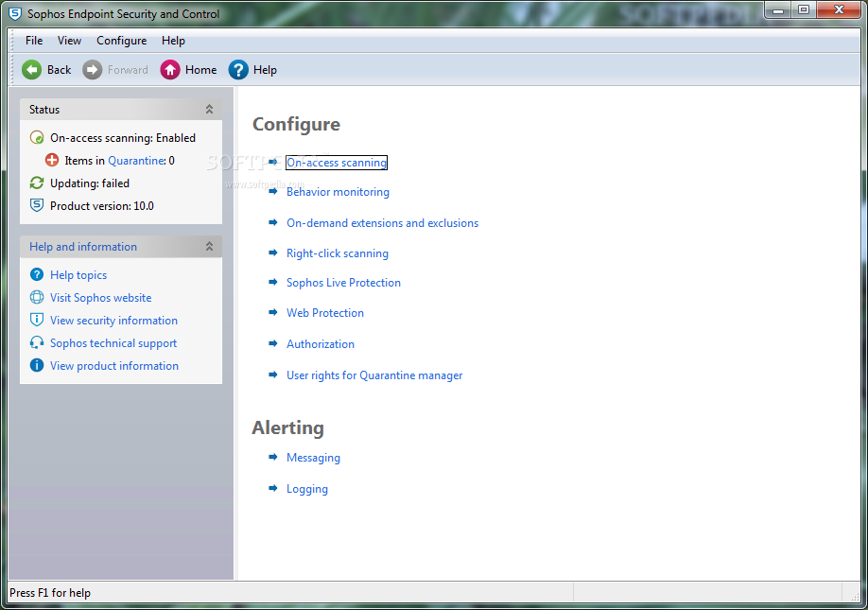The width and height of the screenshot is (868, 610).
Task: Open View security information link
Action: (113, 320)
